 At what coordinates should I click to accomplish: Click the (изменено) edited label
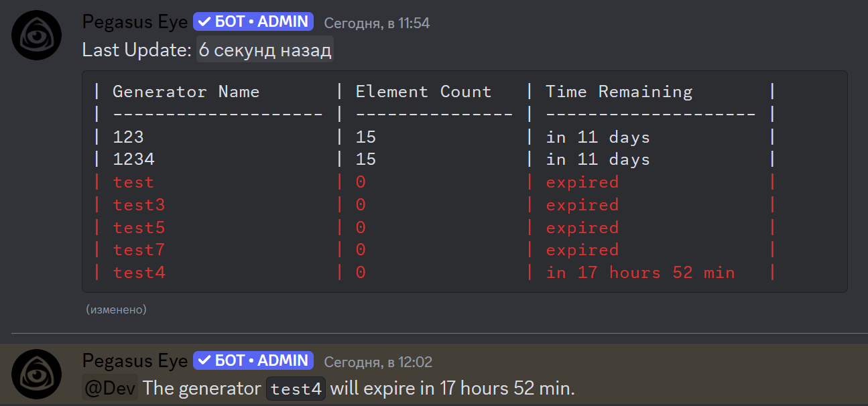[116, 310]
